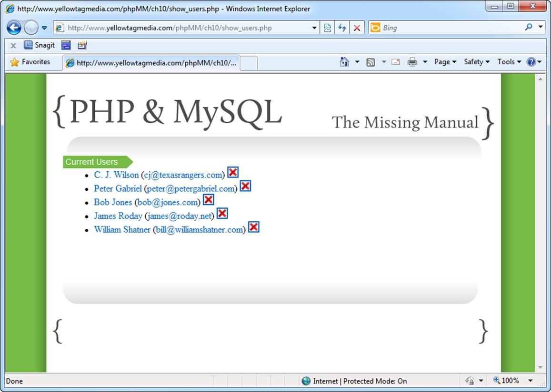Expand the address bar history dropdown
Viewport: 551px width, 392px height.
pyautogui.click(x=314, y=28)
